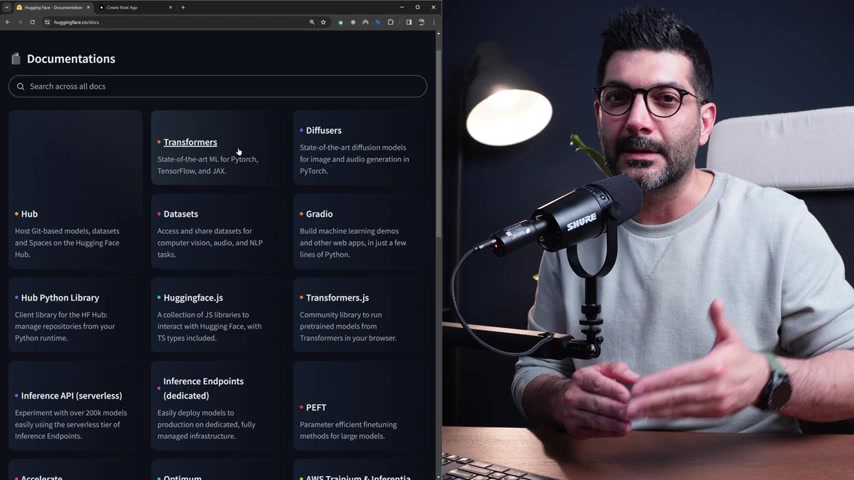Image resolution: width=854 pixels, height=480 pixels.
Task: Toggle the browser side panel
Action: click(x=409, y=22)
